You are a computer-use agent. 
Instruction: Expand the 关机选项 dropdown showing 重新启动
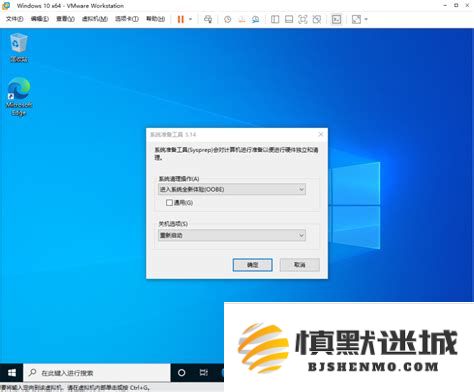tap(232, 235)
